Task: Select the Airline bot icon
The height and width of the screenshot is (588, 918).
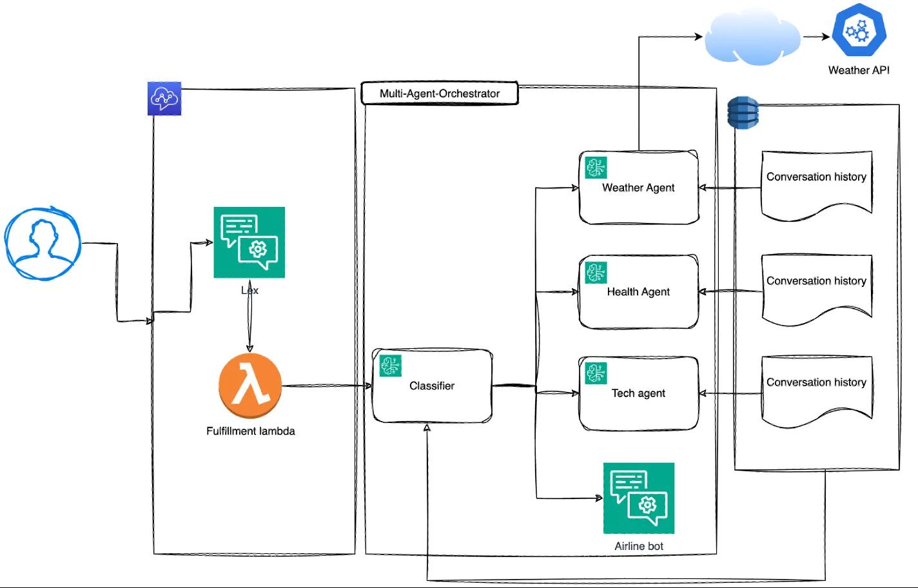Action: click(639, 498)
